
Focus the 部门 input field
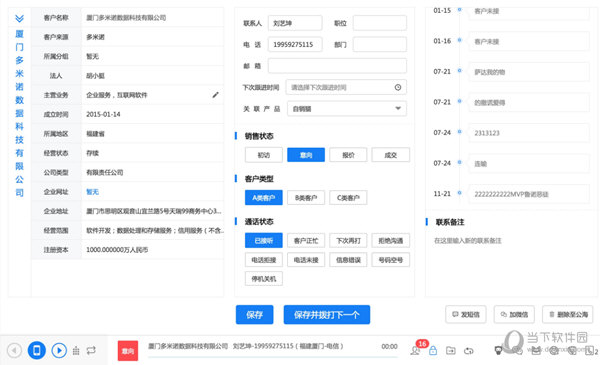pyautogui.click(x=380, y=44)
